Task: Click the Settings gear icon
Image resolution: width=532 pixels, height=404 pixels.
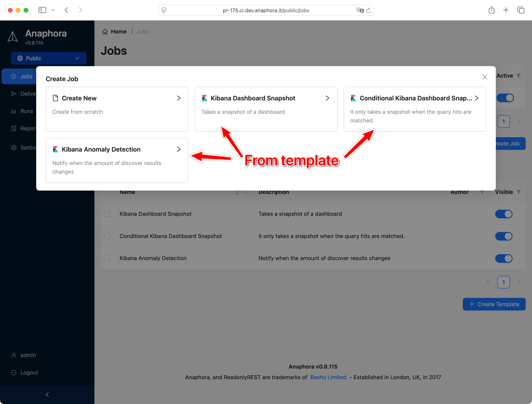Action: 14,147
